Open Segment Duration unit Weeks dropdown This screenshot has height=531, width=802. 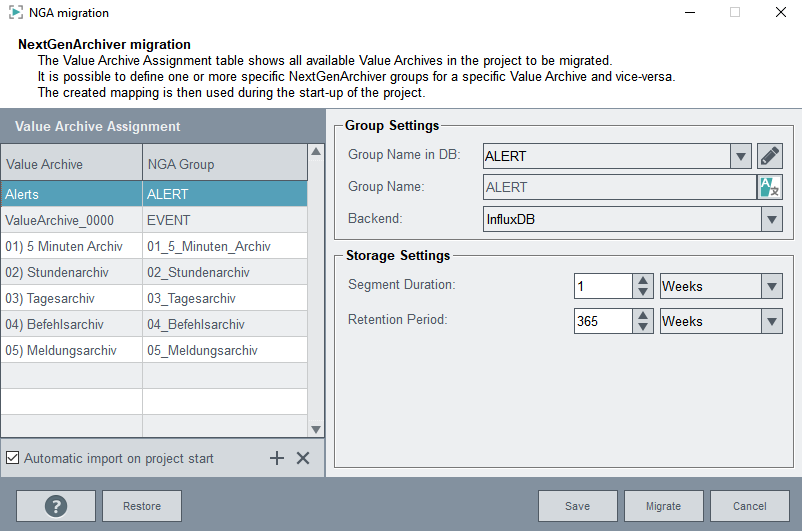[x=771, y=287]
